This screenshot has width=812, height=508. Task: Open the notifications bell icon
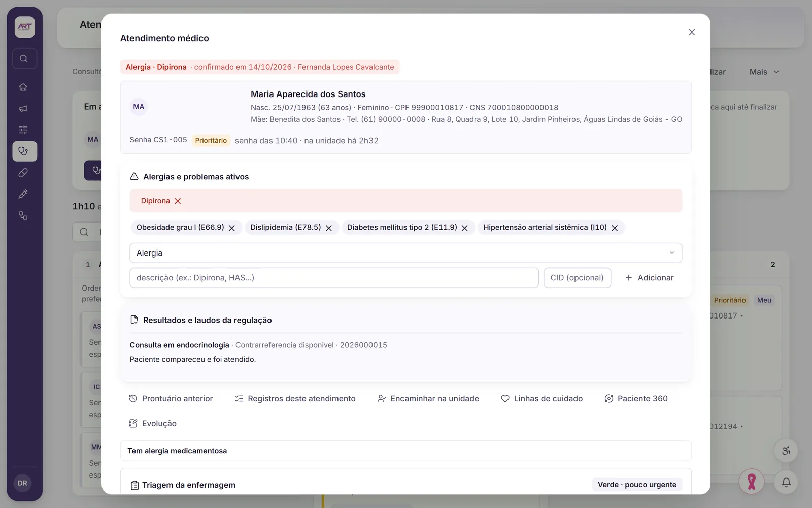tap(786, 482)
